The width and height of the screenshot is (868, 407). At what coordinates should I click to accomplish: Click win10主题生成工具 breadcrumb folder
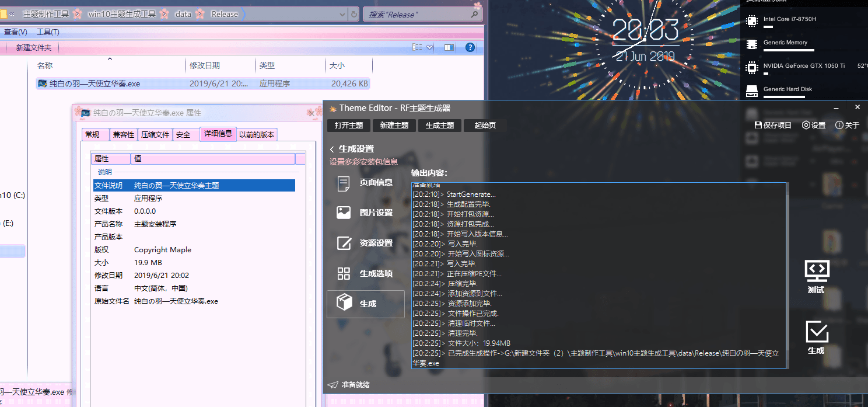click(x=122, y=14)
